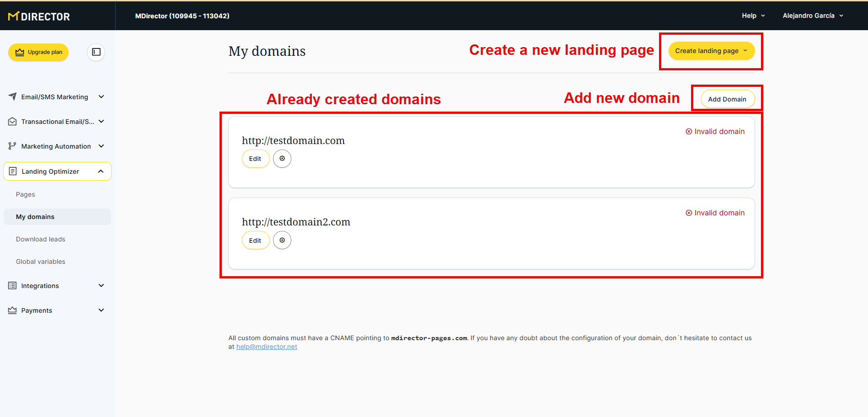Edit the testdomain.com domain

[x=255, y=159]
